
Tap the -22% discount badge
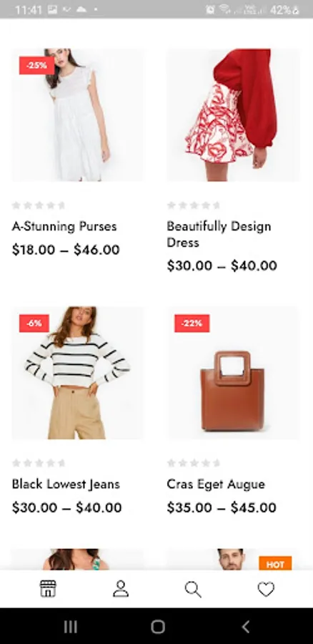click(x=192, y=323)
